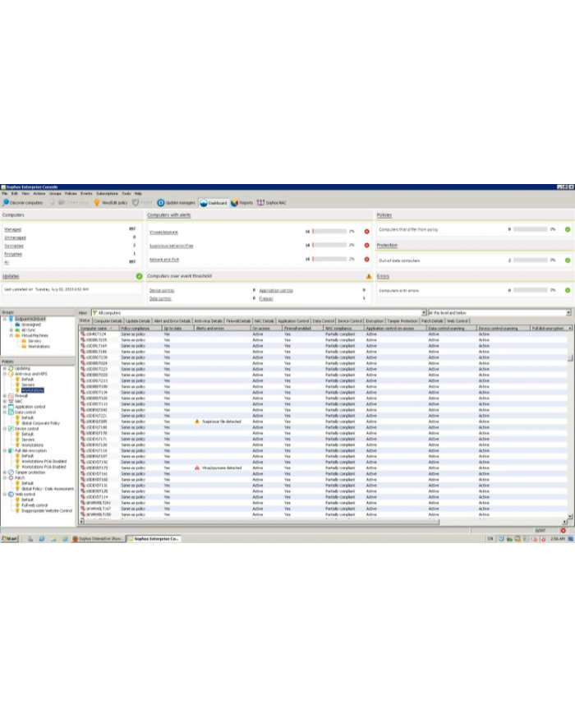
Task: Expand the Firewall policy node
Action: [5, 396]
